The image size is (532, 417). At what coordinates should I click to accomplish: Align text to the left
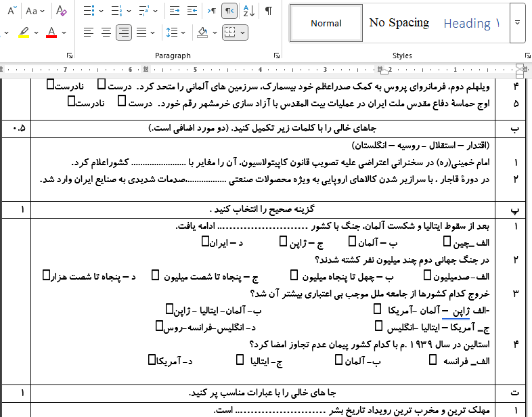coord(89,32)
